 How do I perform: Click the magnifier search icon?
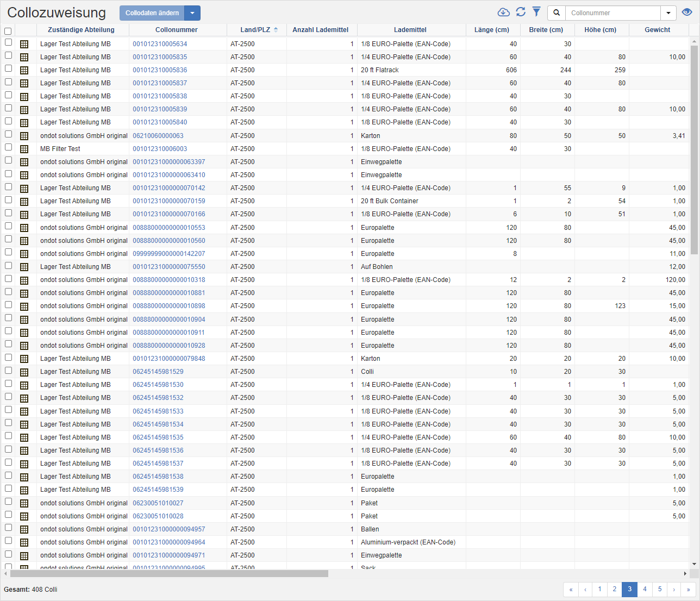pos(557,13)
